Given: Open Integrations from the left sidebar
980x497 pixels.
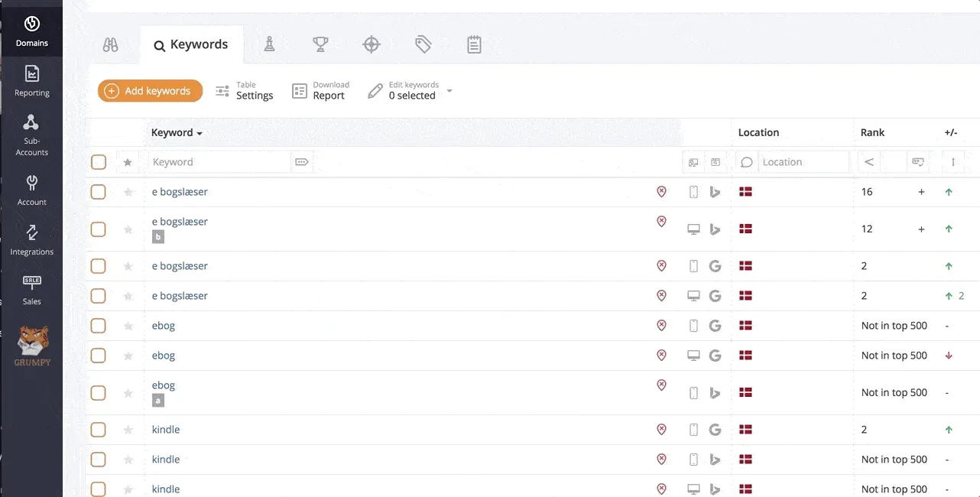Looking at the screenshot, I should click(31, 239).
